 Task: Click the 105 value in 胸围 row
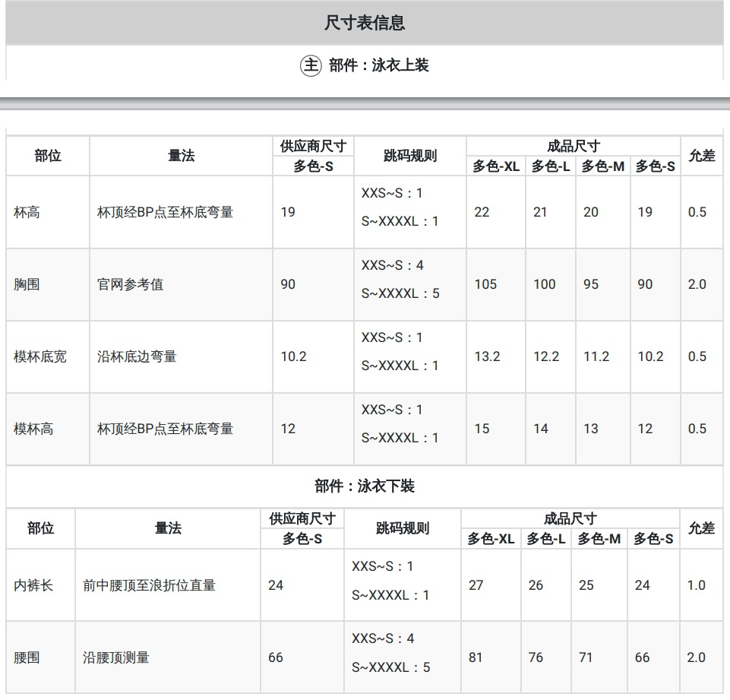[485, 284]
